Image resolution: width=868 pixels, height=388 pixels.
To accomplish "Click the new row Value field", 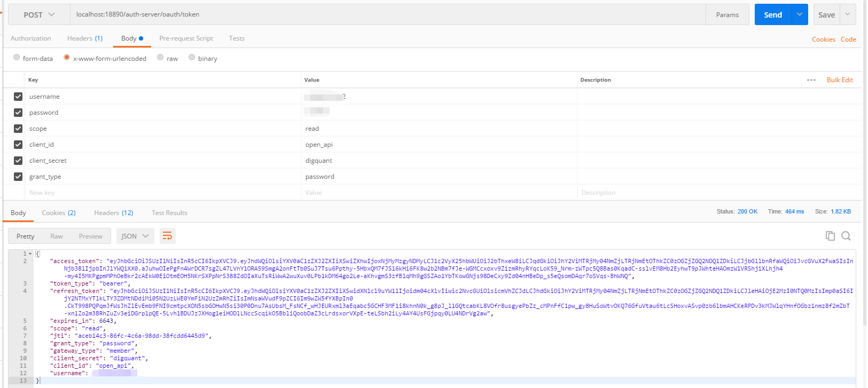I will click(x=439, y=193).
